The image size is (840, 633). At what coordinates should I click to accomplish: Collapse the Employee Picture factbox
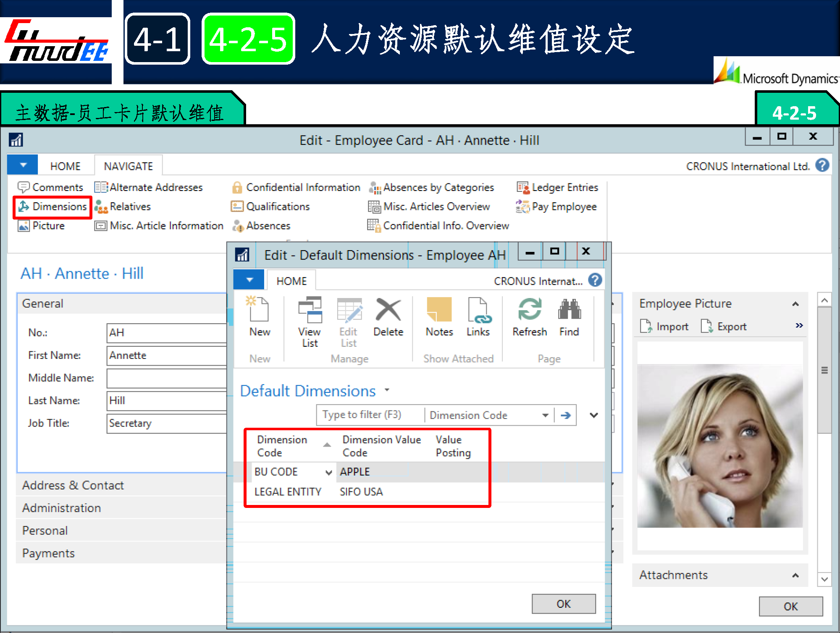click(x=795, y=304)
